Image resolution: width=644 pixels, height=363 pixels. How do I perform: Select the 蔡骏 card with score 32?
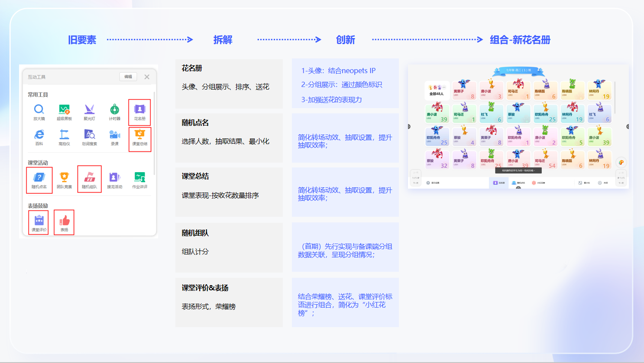click(437, 160)
